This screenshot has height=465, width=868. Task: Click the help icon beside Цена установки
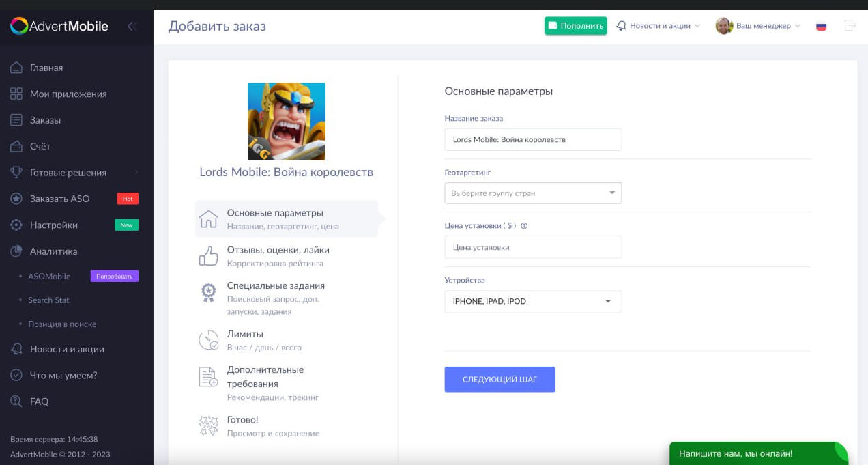tap(524, 226)
